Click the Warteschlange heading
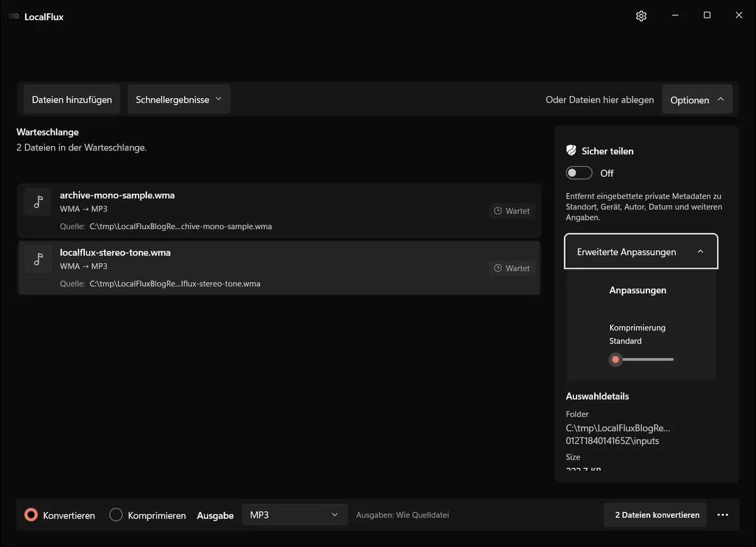756x547 pixels. 48,132
